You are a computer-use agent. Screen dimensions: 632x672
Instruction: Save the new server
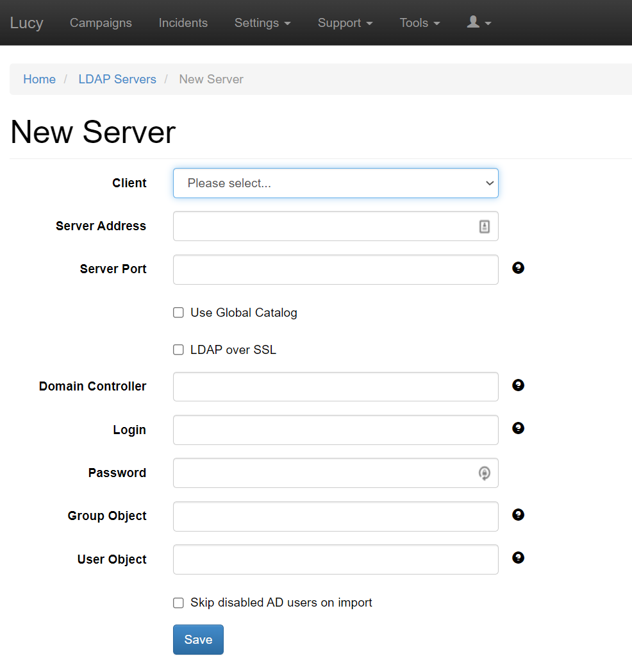[198, 639]
